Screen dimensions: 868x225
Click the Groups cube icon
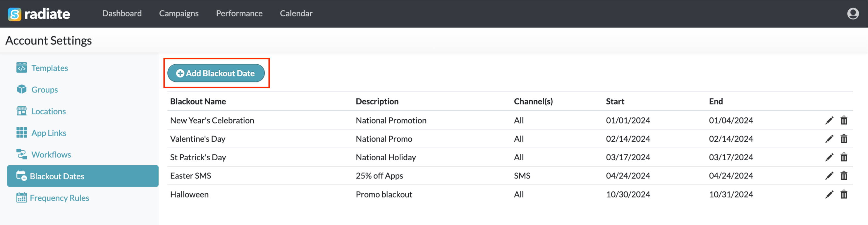(x=22, y=89)
